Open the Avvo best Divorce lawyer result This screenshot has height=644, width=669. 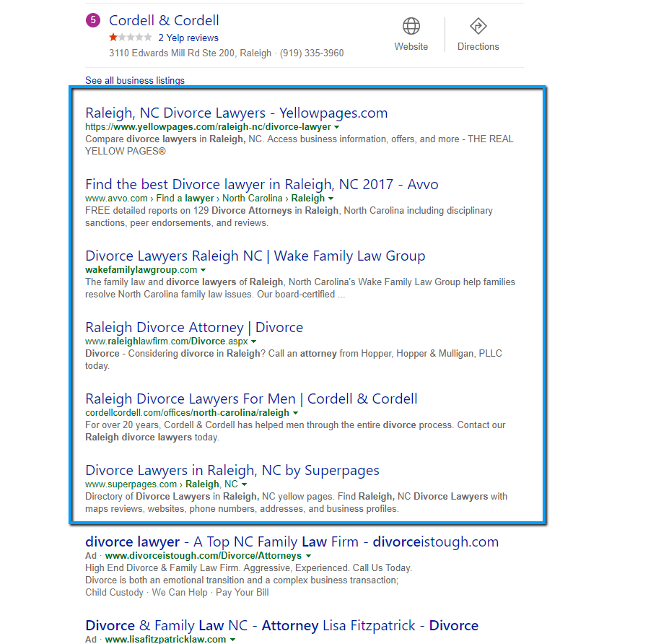click(x=261, y=184)
